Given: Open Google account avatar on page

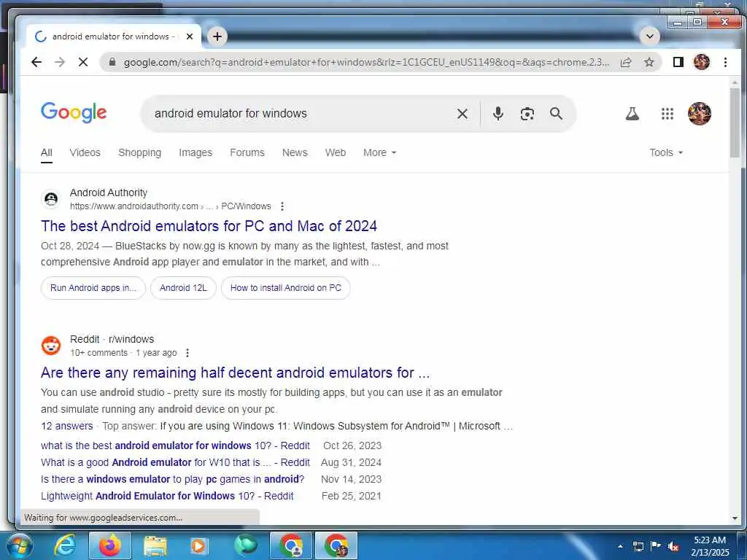Looking at the screenshot, I should pos(700,114).
